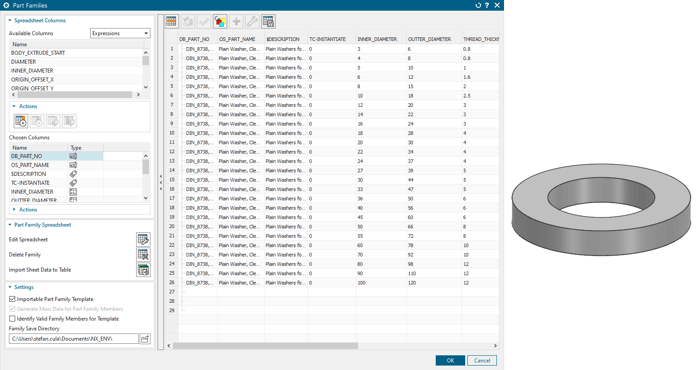Select row number 26 in the spreadsheet
Image resolution: width=700 pixels, height=370 pixels.
[171, 283]
